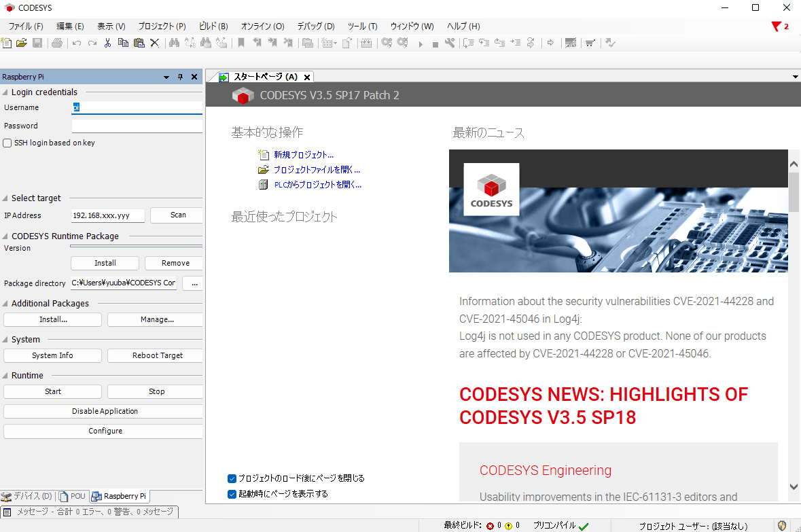Screen dimensions: 801x532
Task: Enable SSH login based on key
Action: tap(7, 143)
